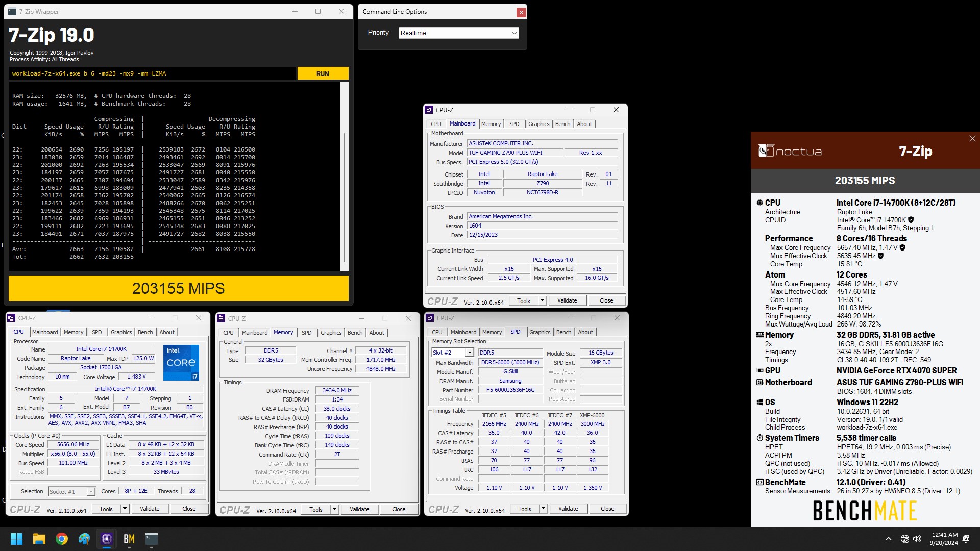Click Tools button in CPU-Z SPD window
This screenshot has width=980, height=551.
[x=525, y=509]
